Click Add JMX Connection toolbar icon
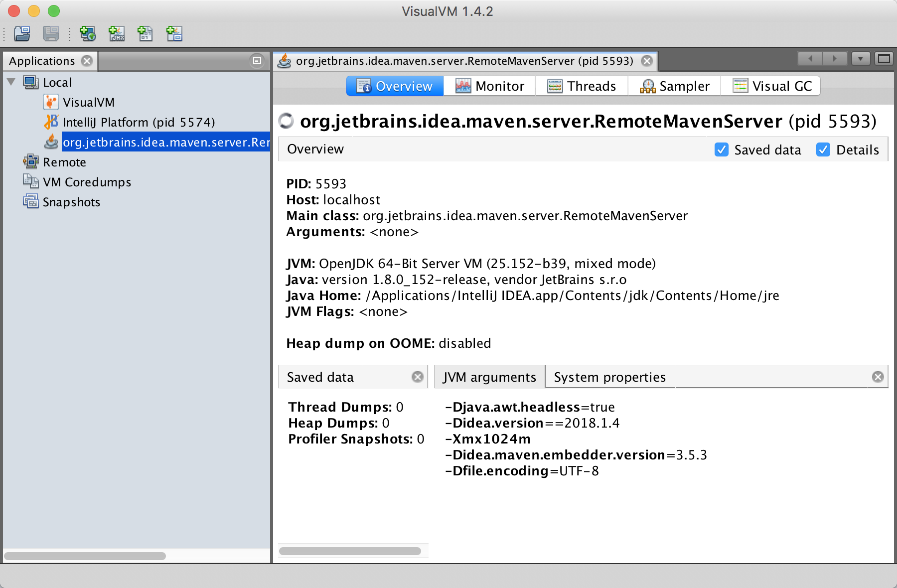The image size is (897, 588). pyautogui.click(x=117, y=33)
